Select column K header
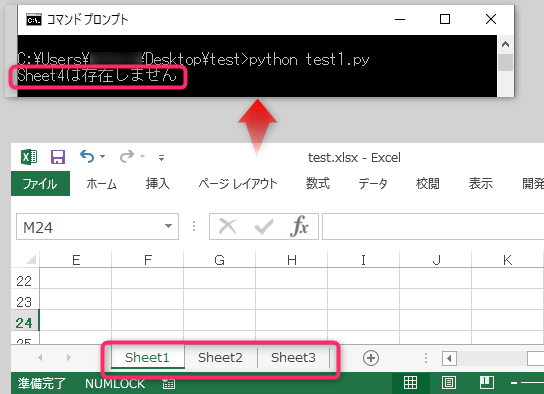 click(508, 260)
